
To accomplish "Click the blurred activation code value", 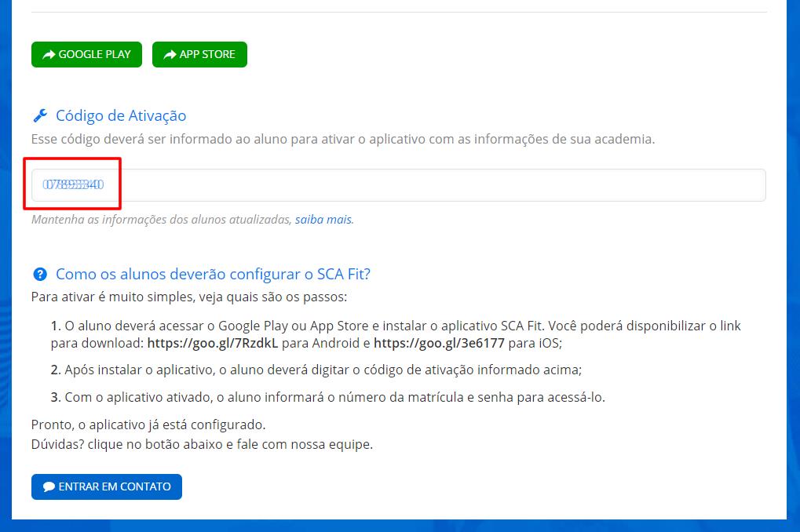I will [74, 184].
